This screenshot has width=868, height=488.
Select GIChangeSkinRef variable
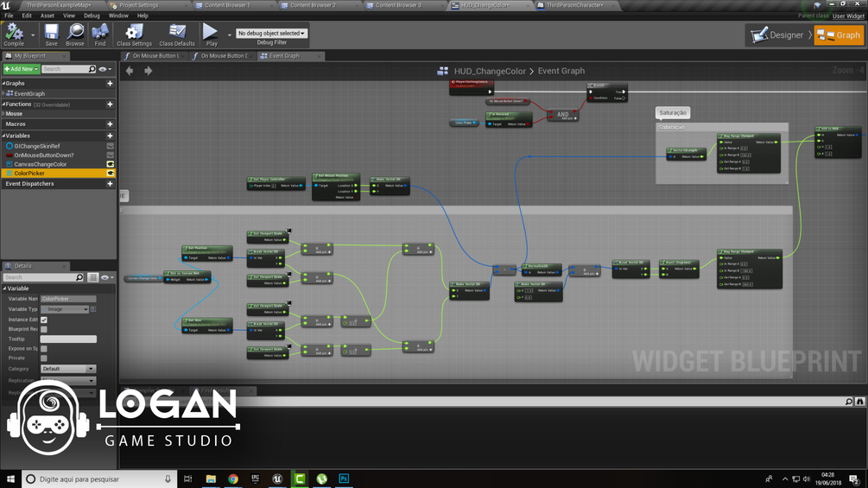tap(36, 146)
